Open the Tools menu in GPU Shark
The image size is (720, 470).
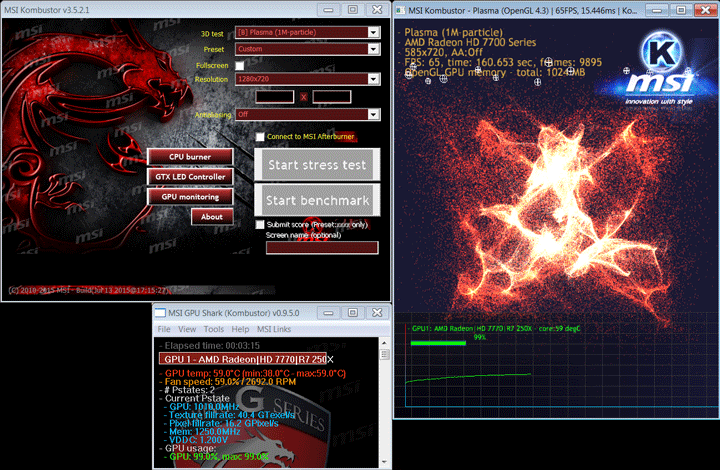click(214, 329)
